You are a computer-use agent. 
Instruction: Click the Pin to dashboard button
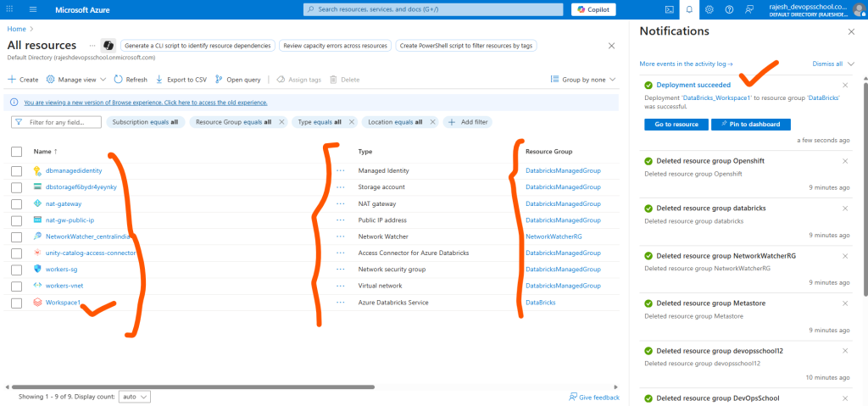(x=751, y=124)
